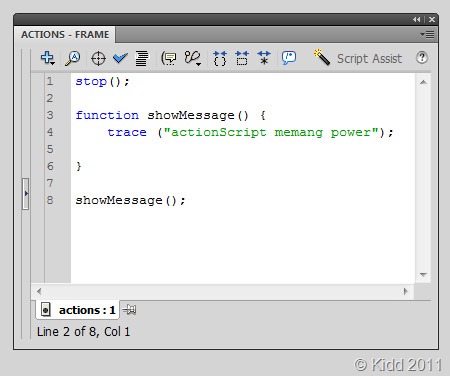450x376 pixels.
Task: Close the Actions panel
Action: 432,20
